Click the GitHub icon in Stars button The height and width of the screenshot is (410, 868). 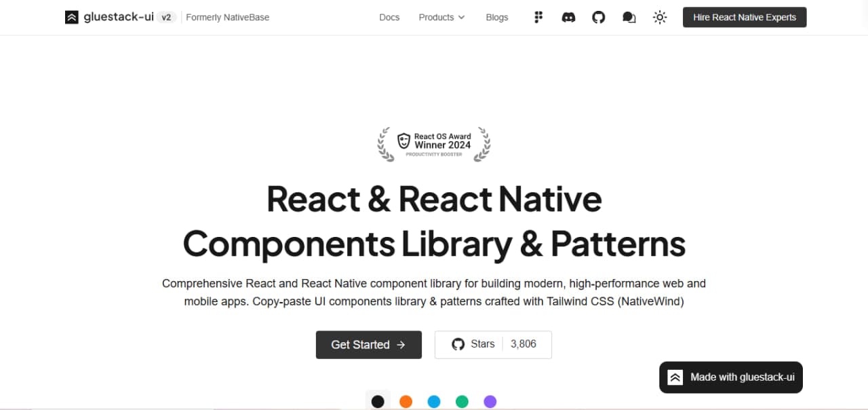pyautogui.click(x=458, y=344)
